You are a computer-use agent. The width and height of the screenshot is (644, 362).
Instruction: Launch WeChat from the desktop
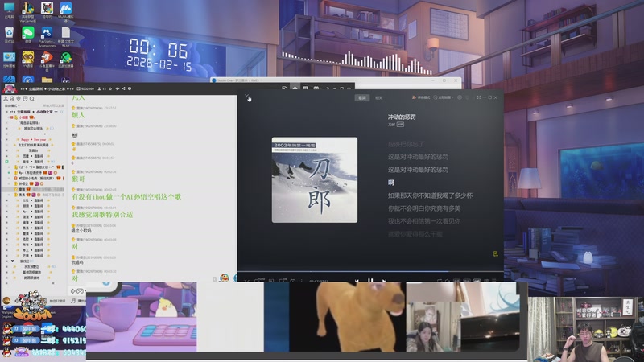click(x=27, y=35)
